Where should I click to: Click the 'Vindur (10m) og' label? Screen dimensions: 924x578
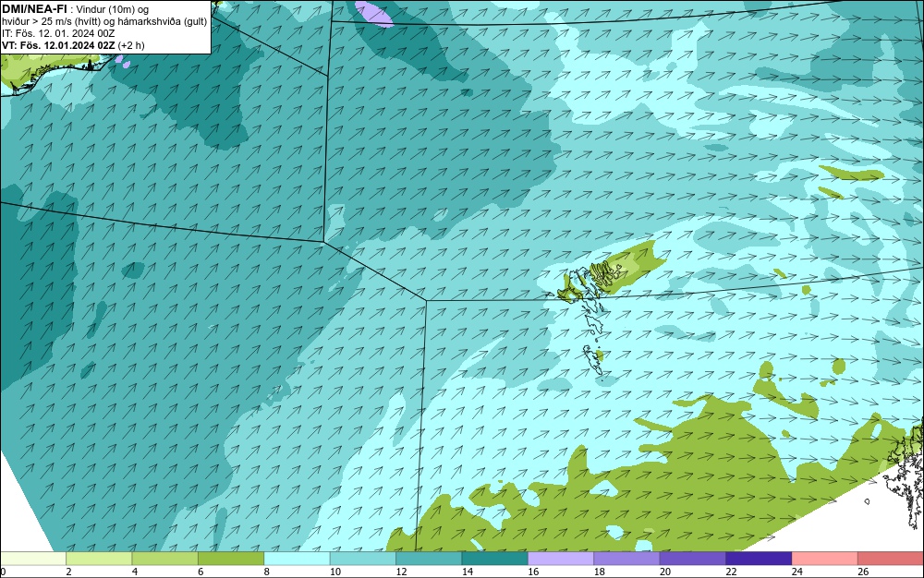(113, 9)
